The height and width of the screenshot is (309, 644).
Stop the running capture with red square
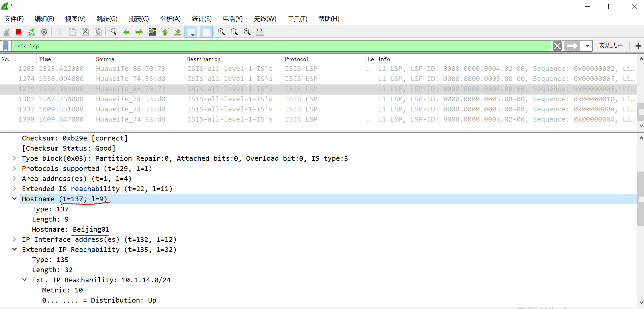(19, 32)
